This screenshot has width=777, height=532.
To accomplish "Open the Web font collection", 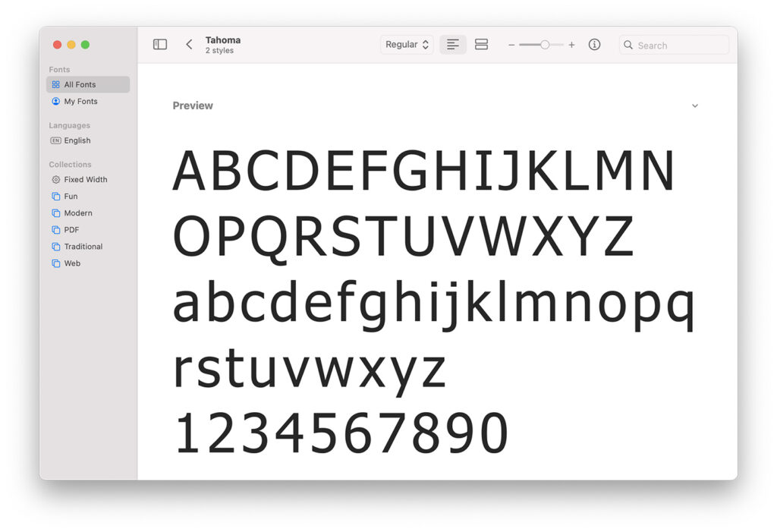I will tap(55, 263).
